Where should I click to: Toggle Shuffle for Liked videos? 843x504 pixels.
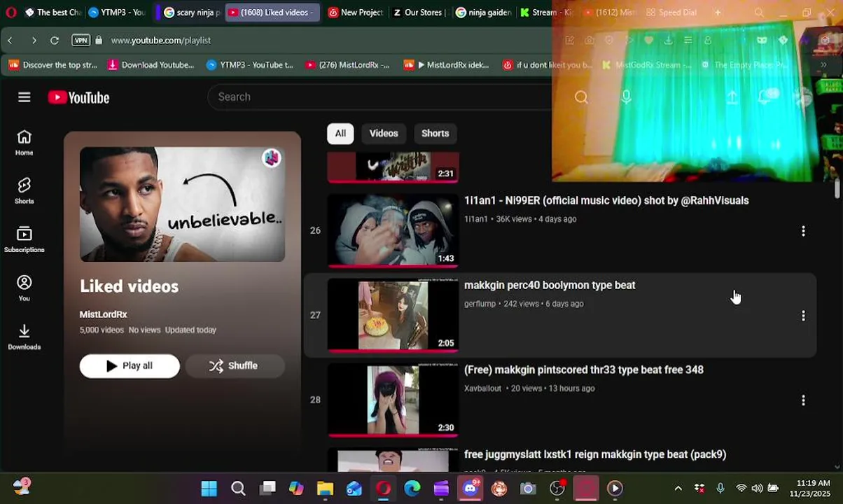[235, 365]
